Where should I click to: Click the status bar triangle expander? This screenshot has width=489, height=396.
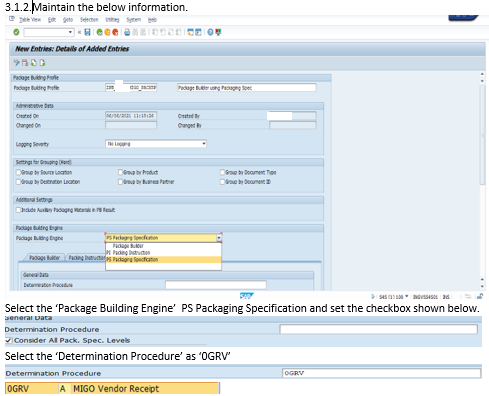pos(373,297)
